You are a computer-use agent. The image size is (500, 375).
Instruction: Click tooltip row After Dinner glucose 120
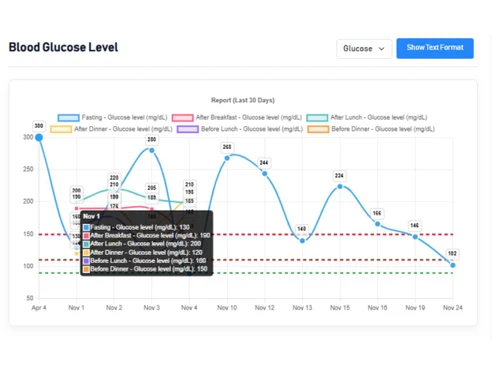point(143,252)
